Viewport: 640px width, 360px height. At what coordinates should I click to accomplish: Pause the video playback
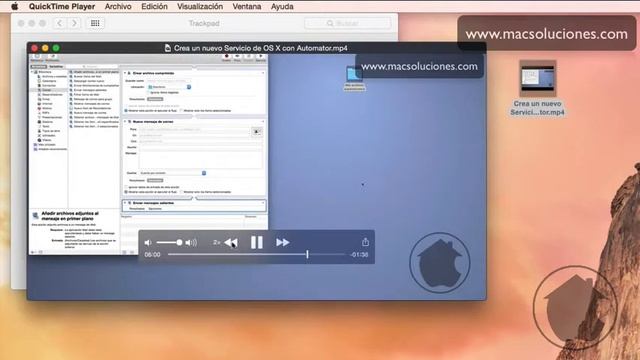[x=257, y=242]
